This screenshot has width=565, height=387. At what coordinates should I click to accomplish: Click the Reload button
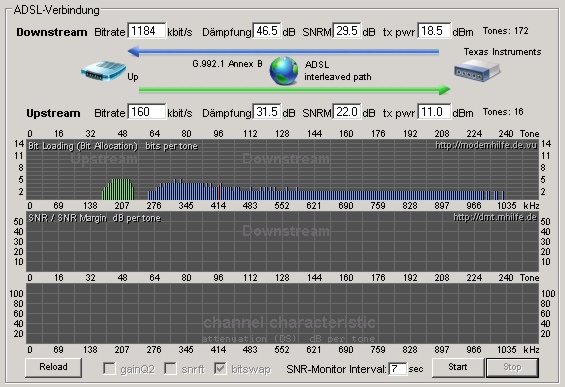[x=53, y=367]
